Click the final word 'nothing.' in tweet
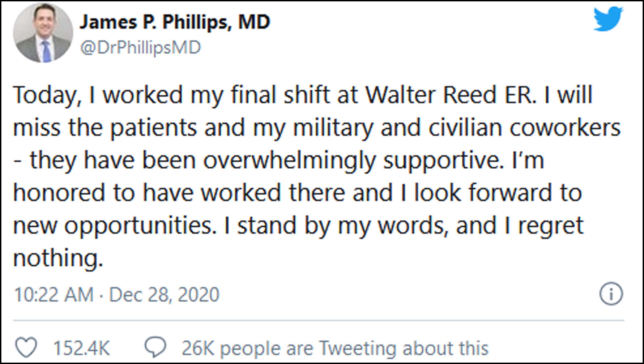The width and height of the screenshot is (644, 364). 58,258
